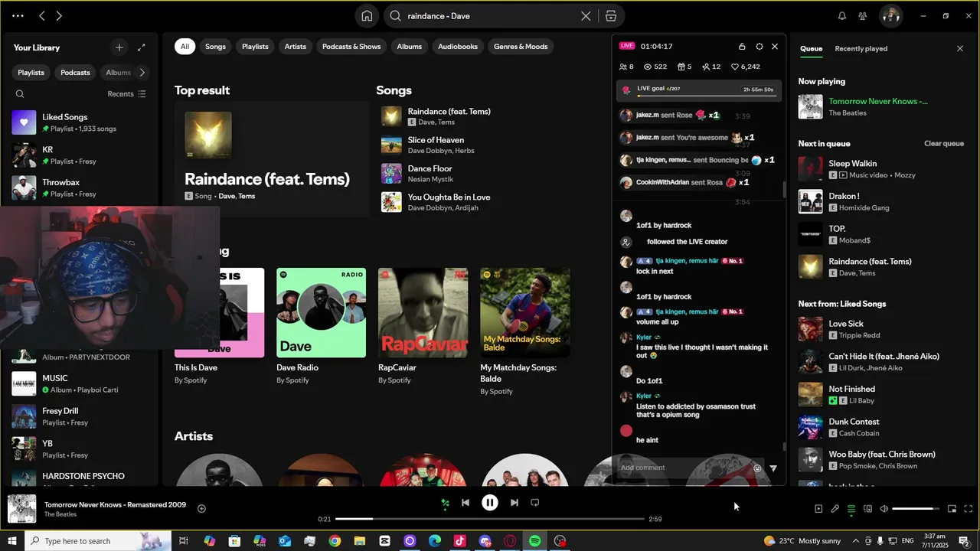Filter results by Albums

pos(409,47)
